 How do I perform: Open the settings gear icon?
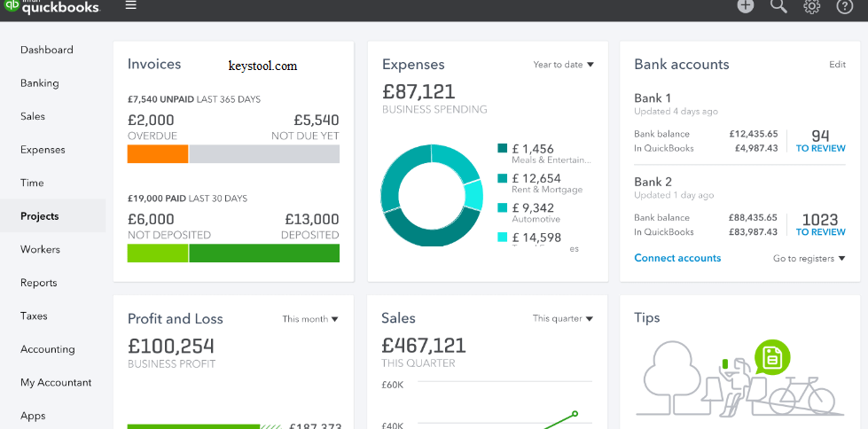point(811,6)
